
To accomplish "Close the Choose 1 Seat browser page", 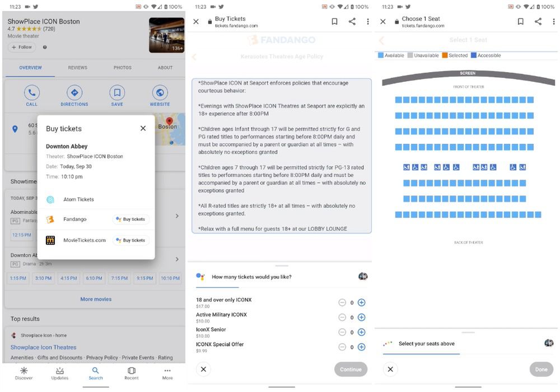I will click(383, 21).
